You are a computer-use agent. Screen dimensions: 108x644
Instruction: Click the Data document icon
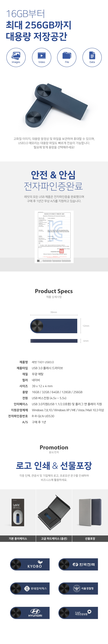92,57
